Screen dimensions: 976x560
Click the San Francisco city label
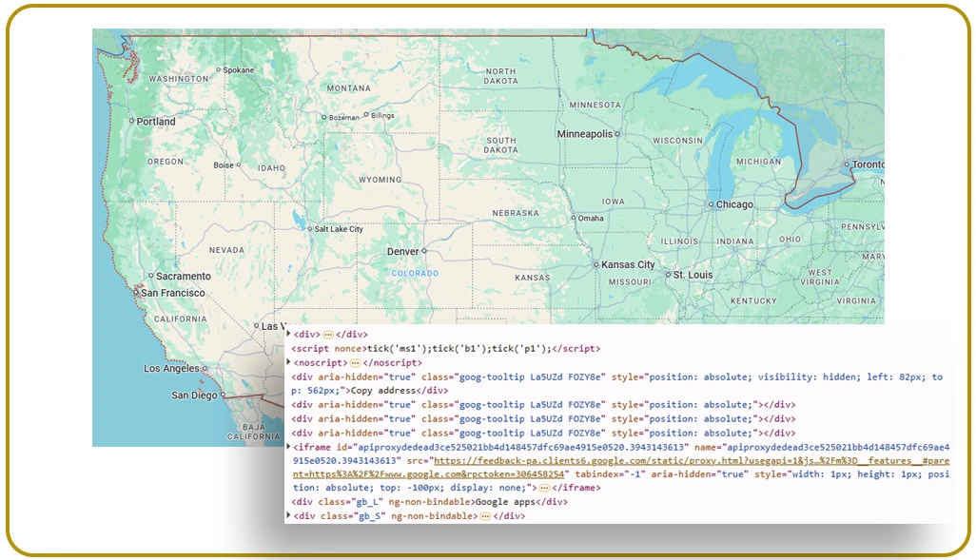click(x=172, y=293)
